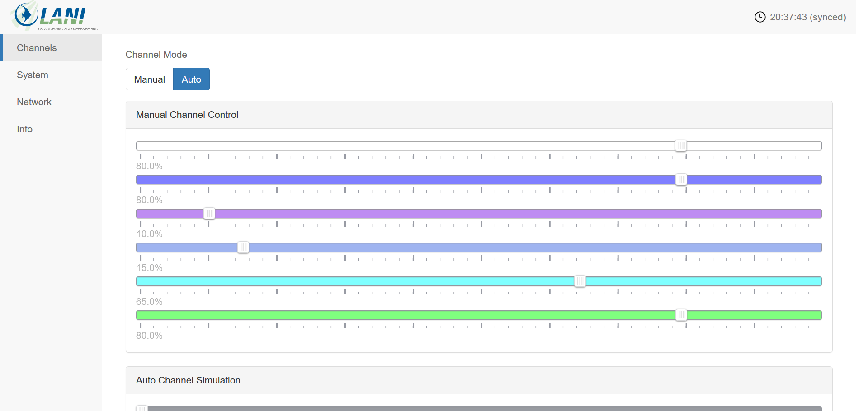
Task: Click the violet channel slider handle at 10%
Action: coord(209,213)
